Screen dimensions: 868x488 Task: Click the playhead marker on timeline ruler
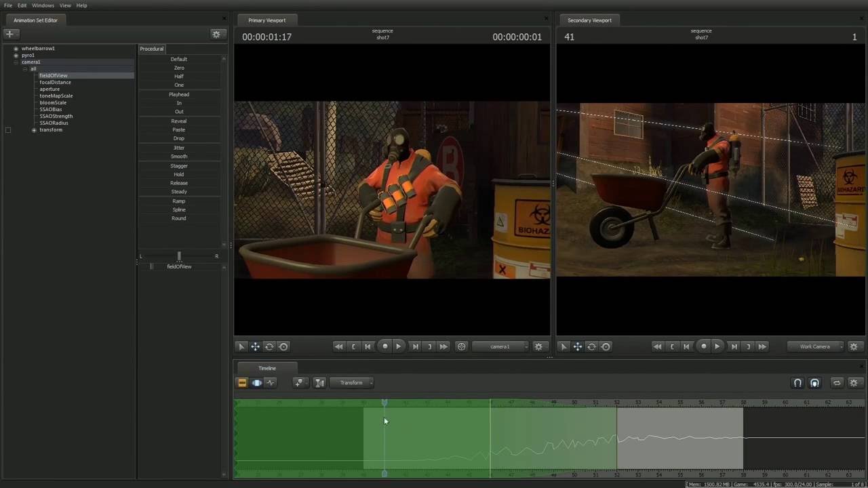384,403
